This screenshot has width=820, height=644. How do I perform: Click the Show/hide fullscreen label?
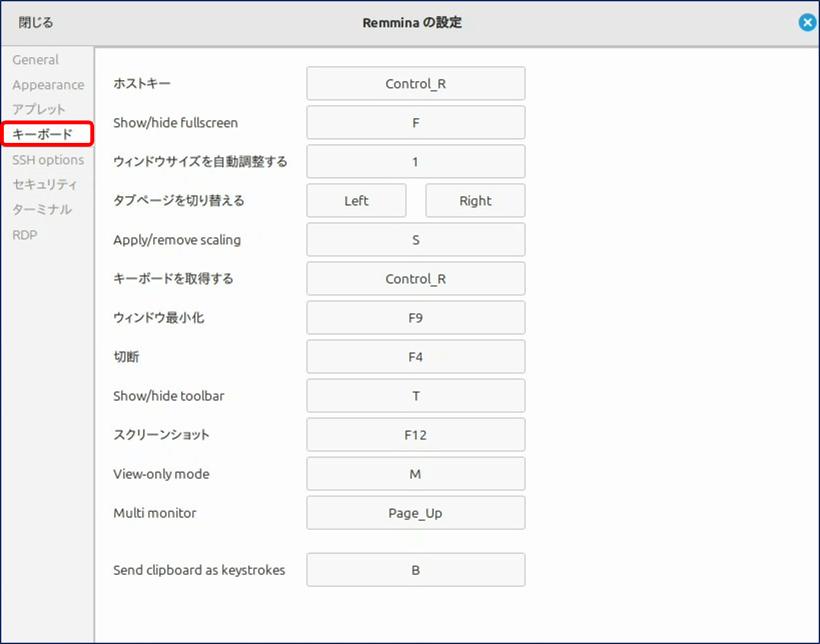[x=176, y=122]
